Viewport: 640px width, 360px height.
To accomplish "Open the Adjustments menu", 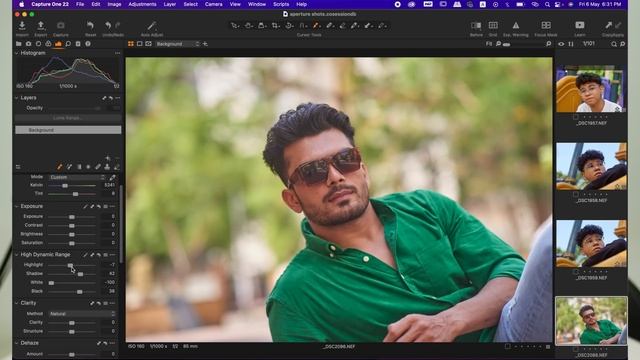I will coord(142,4).
